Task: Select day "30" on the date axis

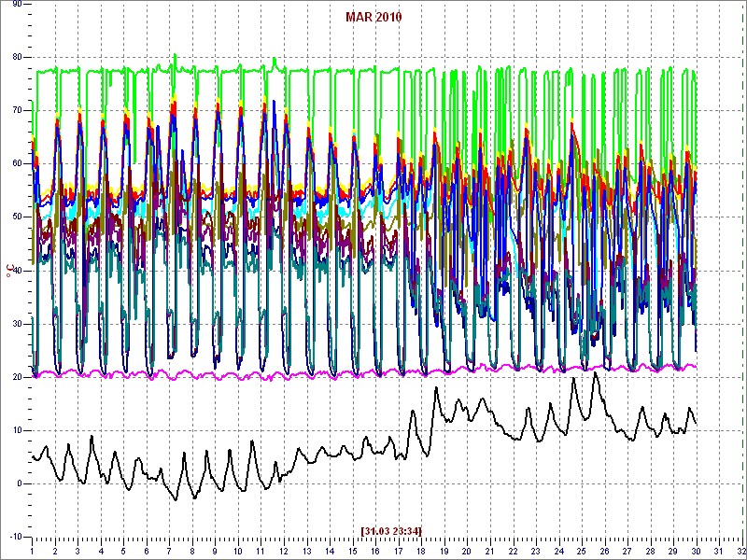Action: tap(696, 551)
